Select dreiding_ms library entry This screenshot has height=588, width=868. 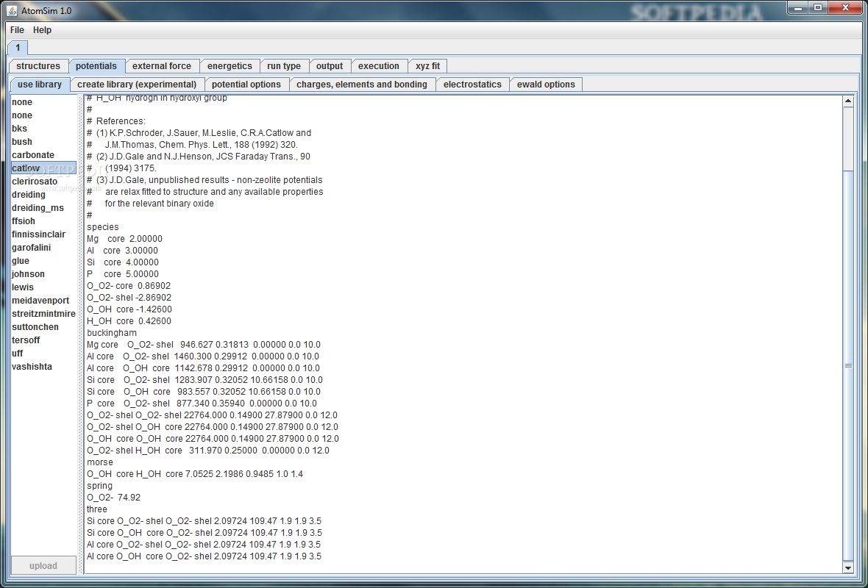[43, 208]
